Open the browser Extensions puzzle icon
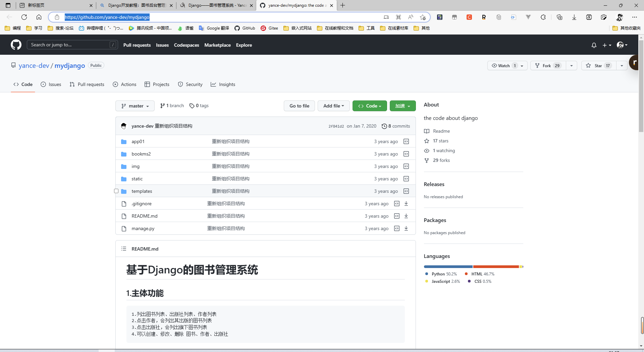 pos(543,17)
